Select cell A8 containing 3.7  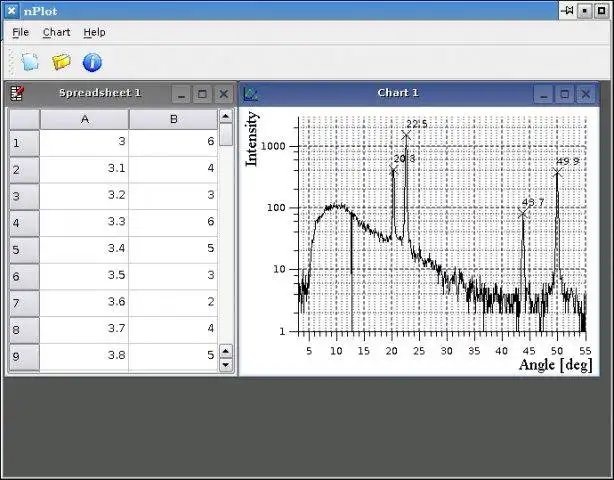[84, 330]
